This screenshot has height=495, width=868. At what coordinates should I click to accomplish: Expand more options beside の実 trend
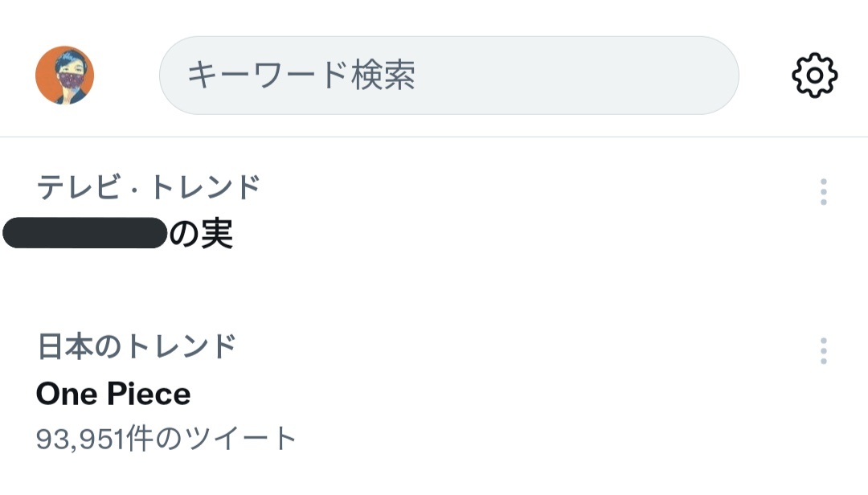[824, 192]
